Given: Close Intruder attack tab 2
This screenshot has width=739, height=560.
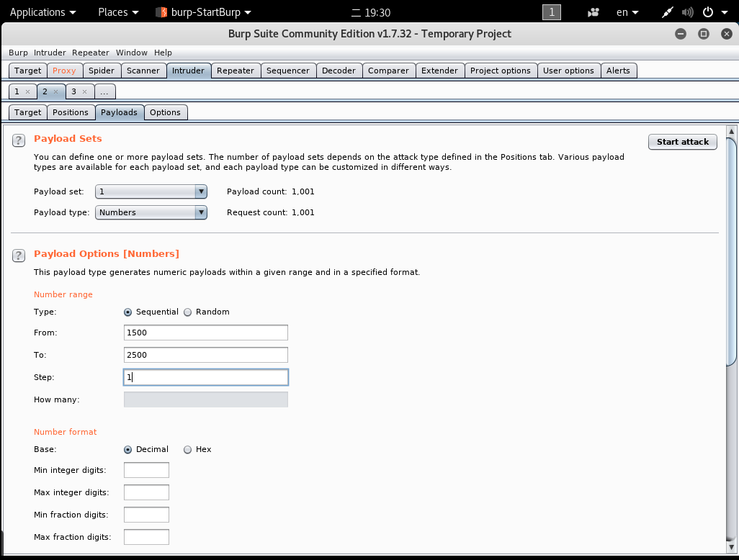Looking at the screenshot, I should click(x=55, y=92).
